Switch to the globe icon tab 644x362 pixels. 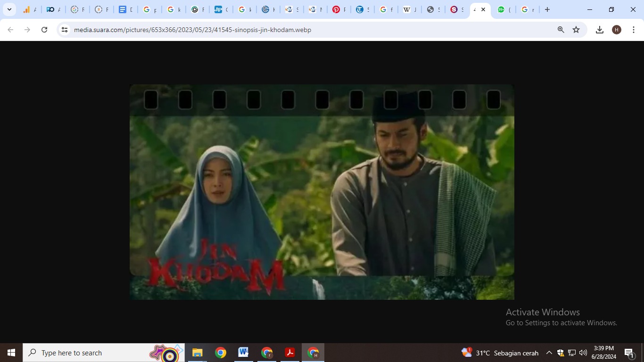[x=433, y=9]
